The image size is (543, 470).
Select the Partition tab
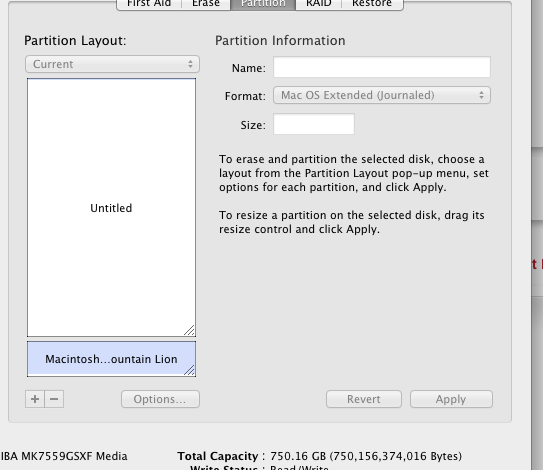263,4
